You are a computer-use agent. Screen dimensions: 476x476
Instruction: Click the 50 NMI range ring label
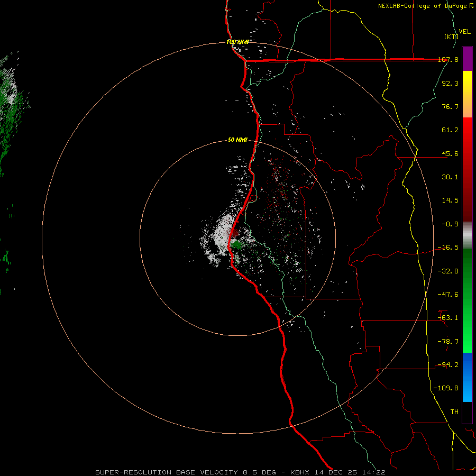(237, 140)
